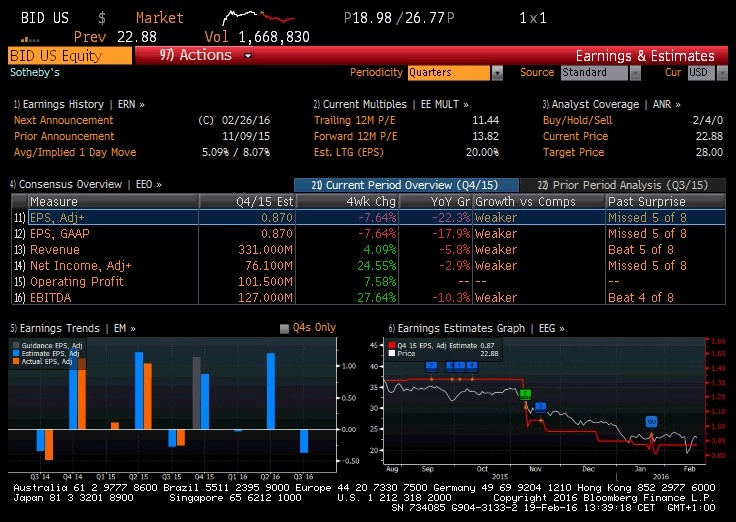This screenshot has width=736, height=522.
Task: Click the Earnings & Estimates title label
Action: pyautogui.click(x=645, y=56)
